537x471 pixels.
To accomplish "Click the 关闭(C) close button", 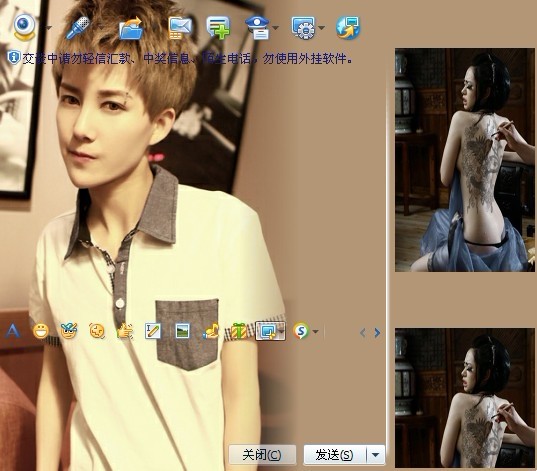I will coord(262,455).
